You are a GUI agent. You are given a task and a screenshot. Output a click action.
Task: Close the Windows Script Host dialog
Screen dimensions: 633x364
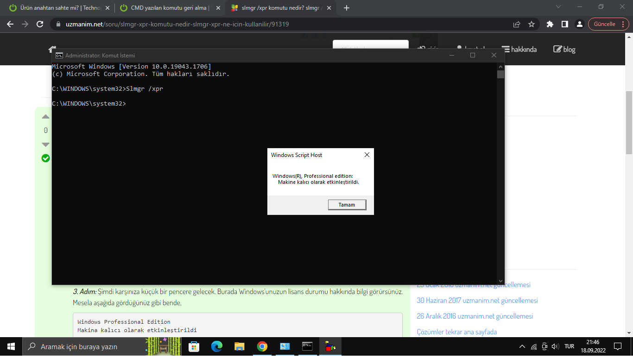tap(367, 155)
